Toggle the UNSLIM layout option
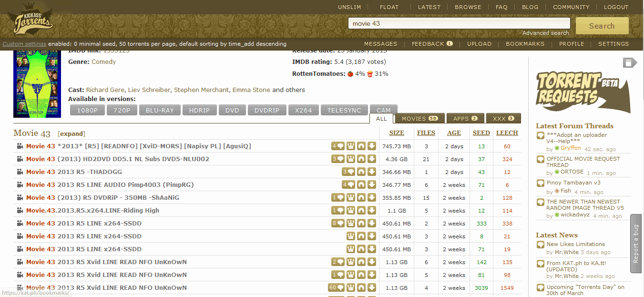 350,7
